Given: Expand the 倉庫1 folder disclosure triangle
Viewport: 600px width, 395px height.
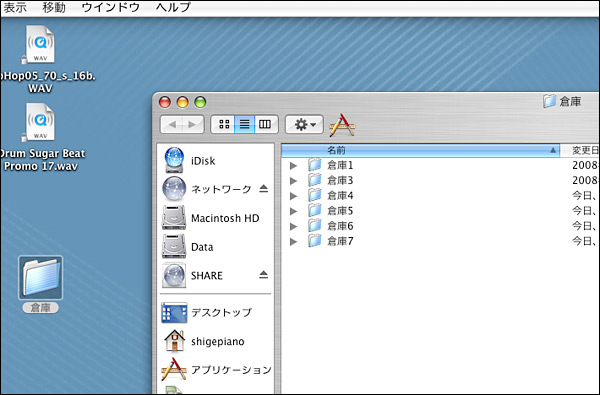Looking at the screenshot, I should point(293,165).
